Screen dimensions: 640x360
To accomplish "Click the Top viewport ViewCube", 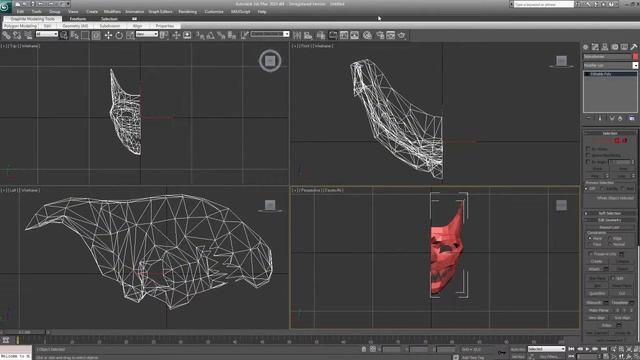I will coord(270,61).
